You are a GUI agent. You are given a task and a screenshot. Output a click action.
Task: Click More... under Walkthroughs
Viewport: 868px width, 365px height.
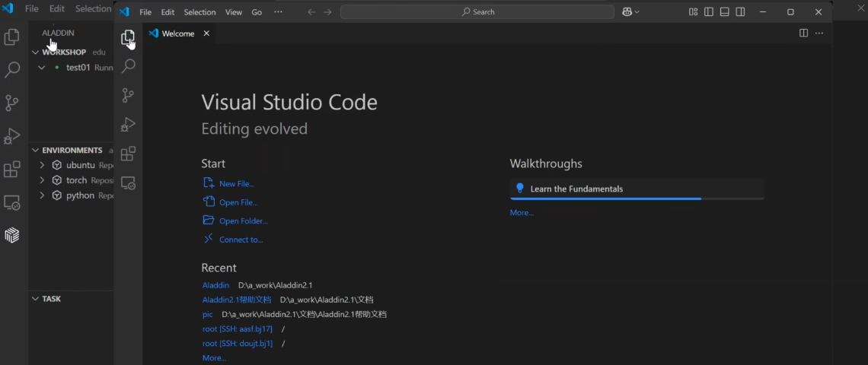point(522,212)
